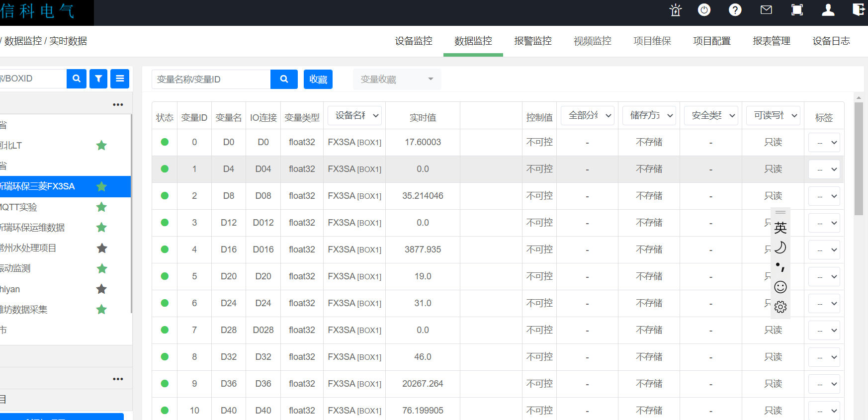Screen dimensions: 868x420
Task: Open the user profile icon
Action: pyautogui.click(x=828, y=10)
